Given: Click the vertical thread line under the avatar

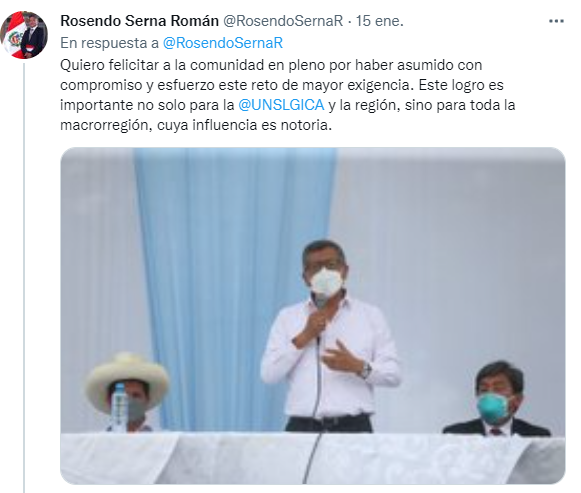Looking at the screenshot, I should 24,278.
